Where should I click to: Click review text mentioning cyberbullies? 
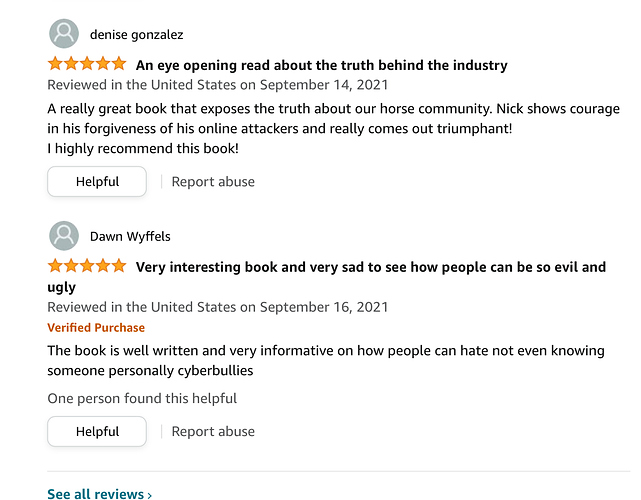[x=326, y=360]
